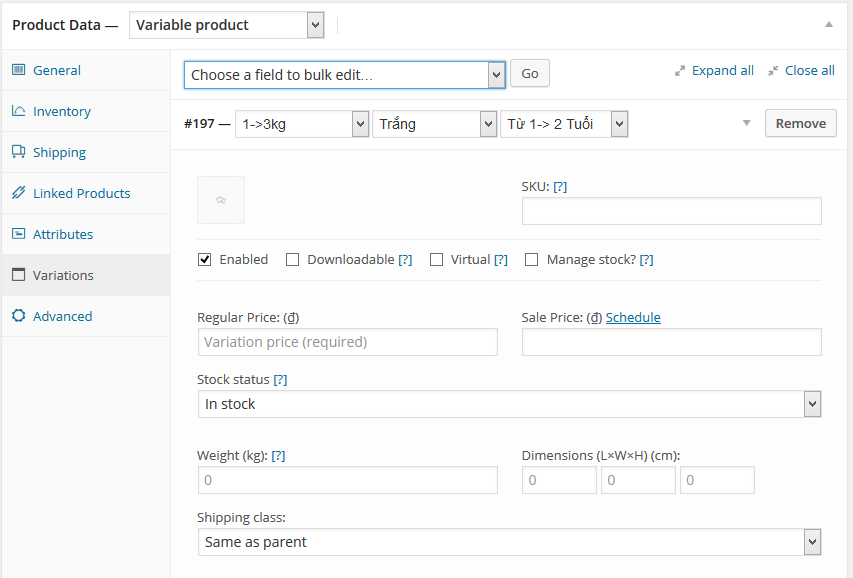Image resolution: width=853 pixels, height=578 pixels.
Task: Uncheck the Enabled checkbox
Action: pos(205,259)
